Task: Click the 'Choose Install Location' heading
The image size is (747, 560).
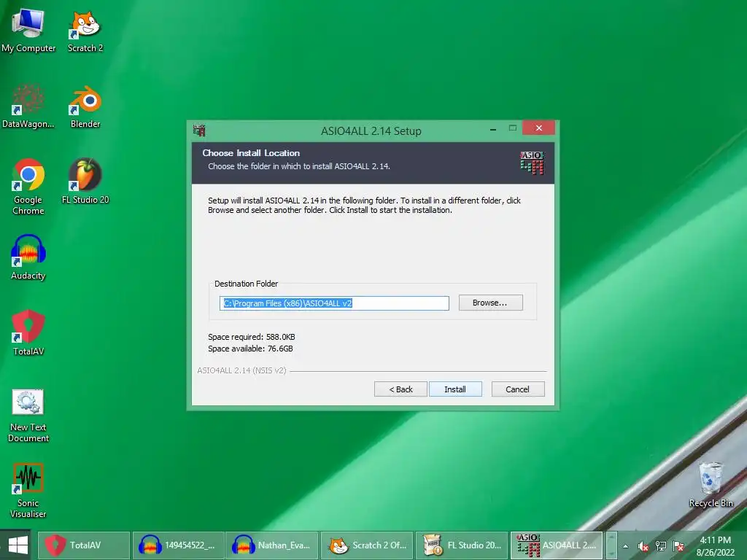Action: (251, 153)
